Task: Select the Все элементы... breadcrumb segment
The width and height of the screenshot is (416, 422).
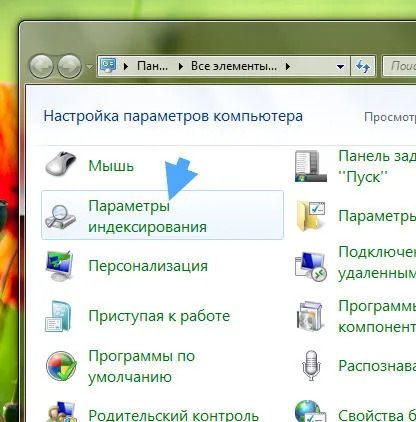Action: pyautogui.click(x=234, y=66)
